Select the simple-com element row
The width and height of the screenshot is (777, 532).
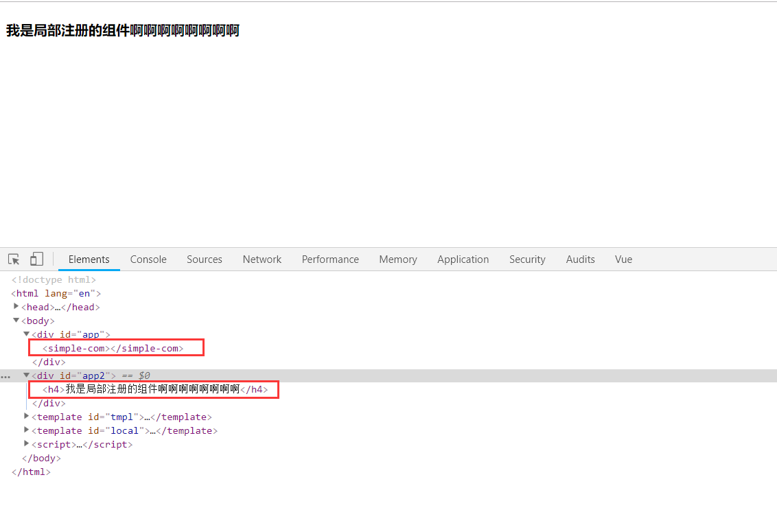tap(113, 349)
